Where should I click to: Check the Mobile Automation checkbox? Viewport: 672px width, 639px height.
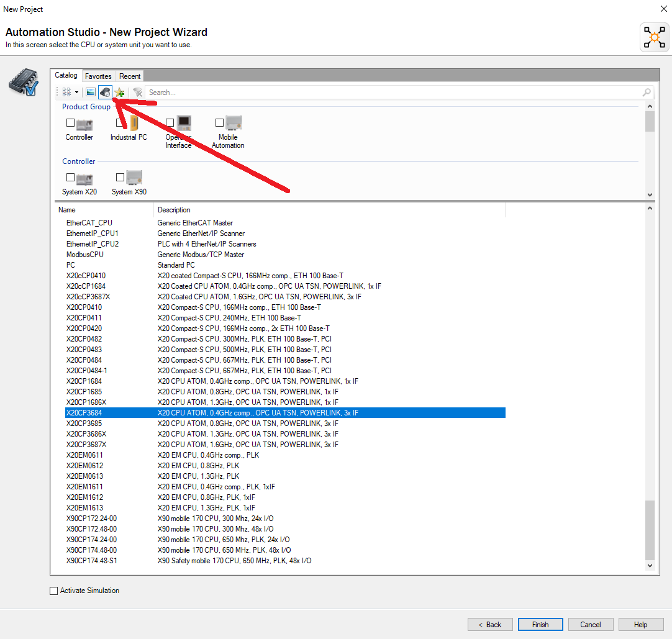pos(219,122)
